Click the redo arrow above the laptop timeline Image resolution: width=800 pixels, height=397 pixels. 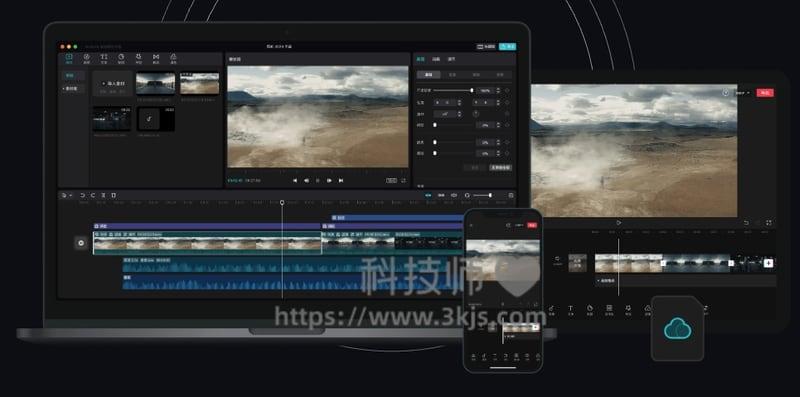(x=93, y=195)
